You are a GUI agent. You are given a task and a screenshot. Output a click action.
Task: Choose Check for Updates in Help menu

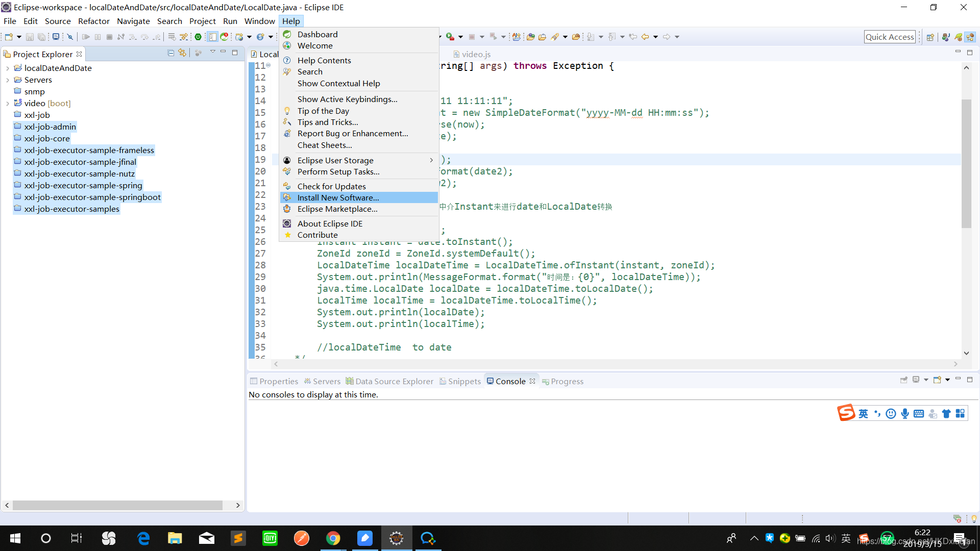point(359,187)
